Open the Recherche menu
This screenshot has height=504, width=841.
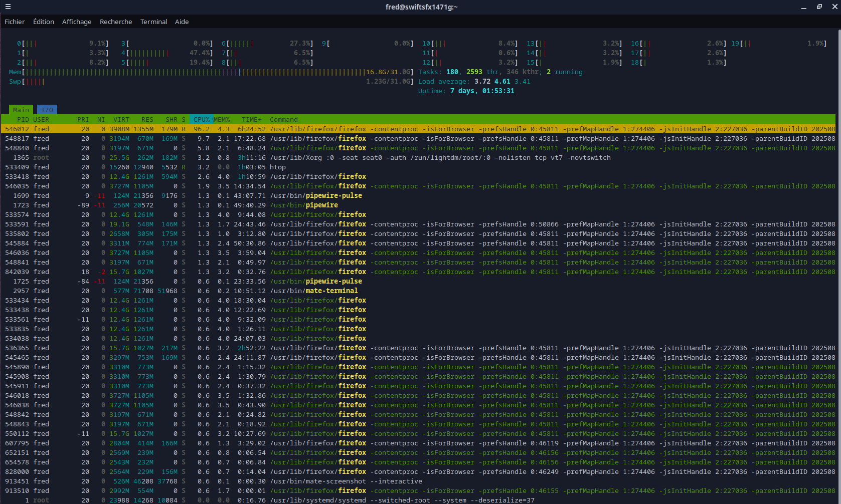[x=116, y=22]
